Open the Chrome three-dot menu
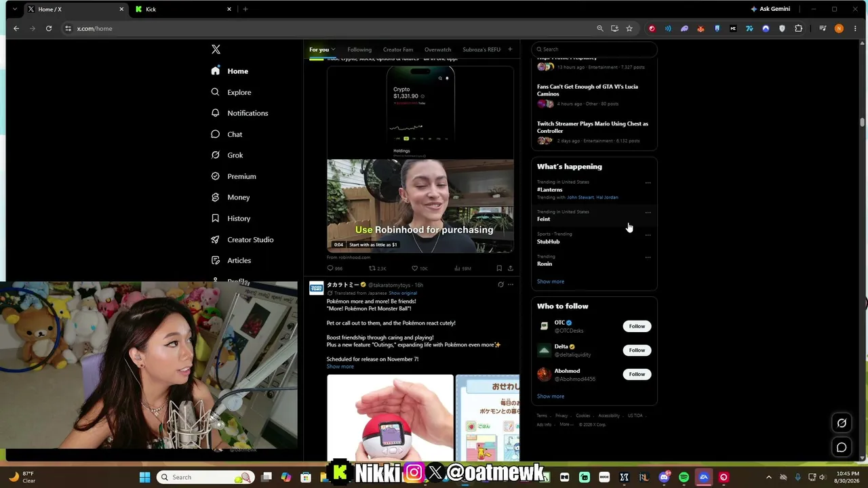 [855, 28]
